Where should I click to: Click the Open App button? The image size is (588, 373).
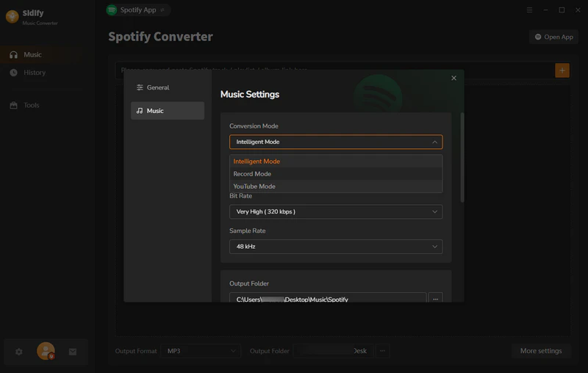554,37
